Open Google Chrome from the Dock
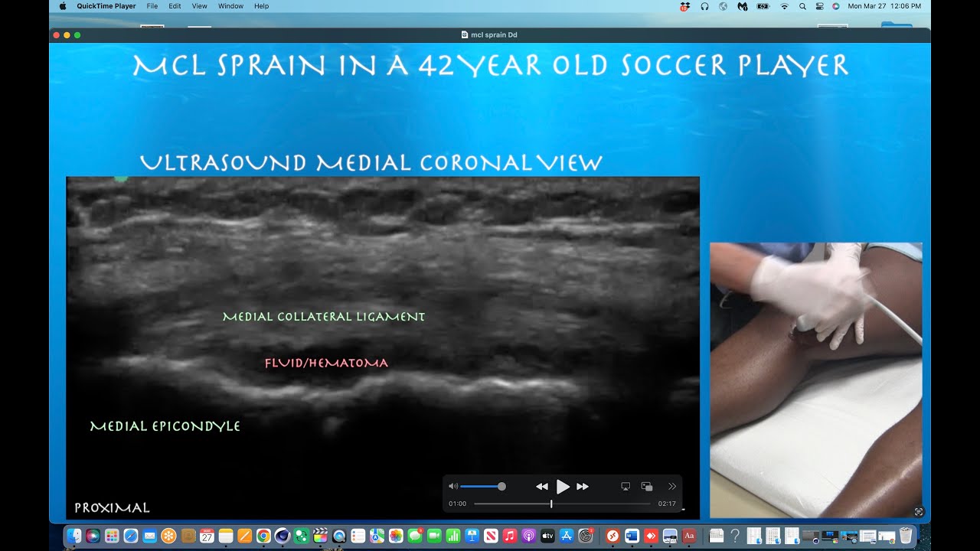 (263, 536)
